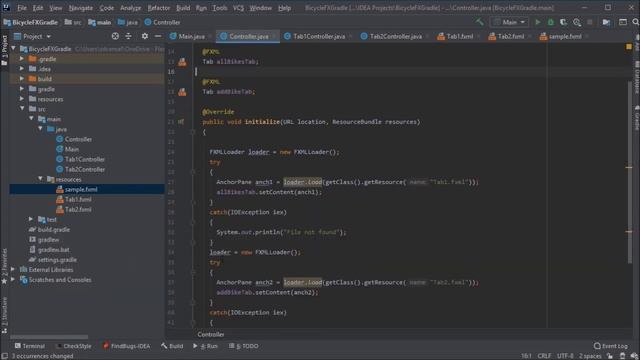Click CRLF line separator in status bar
Screen dimensions: 640x360
coord(544,356)
